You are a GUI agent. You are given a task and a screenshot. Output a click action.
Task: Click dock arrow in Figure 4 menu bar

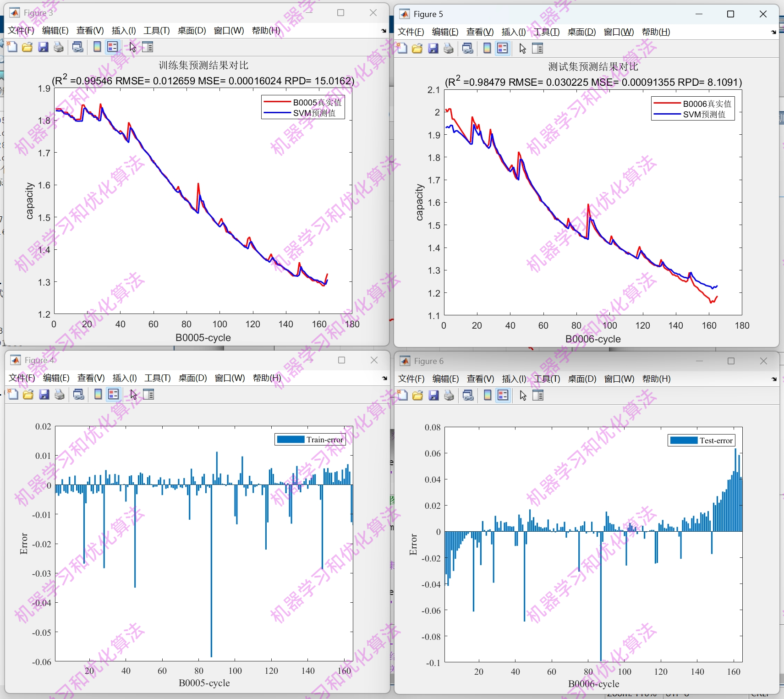(x=384, y=378)
